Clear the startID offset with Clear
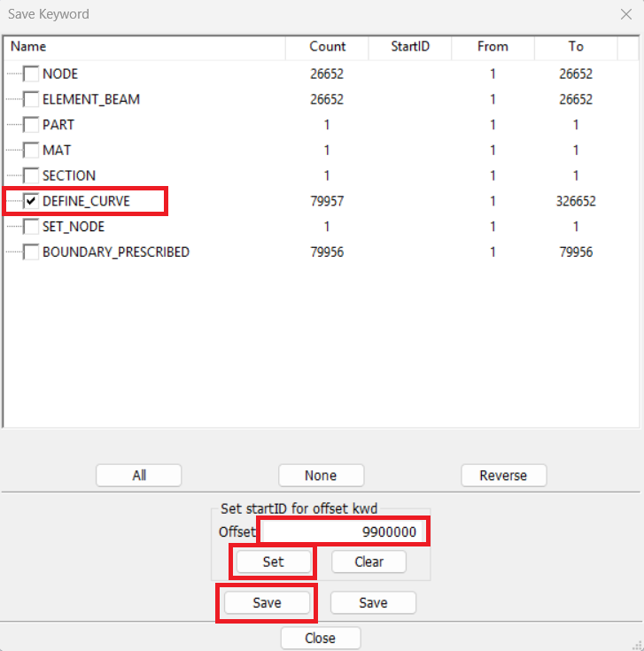The width and height of the screenshot is (644, 651). pos(369,562)
